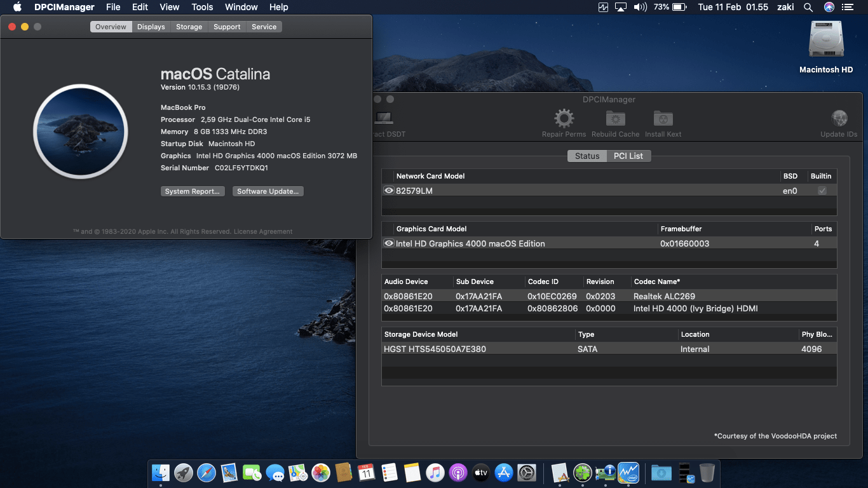Open Contacts book icon in Dock

tap(344, 473)
